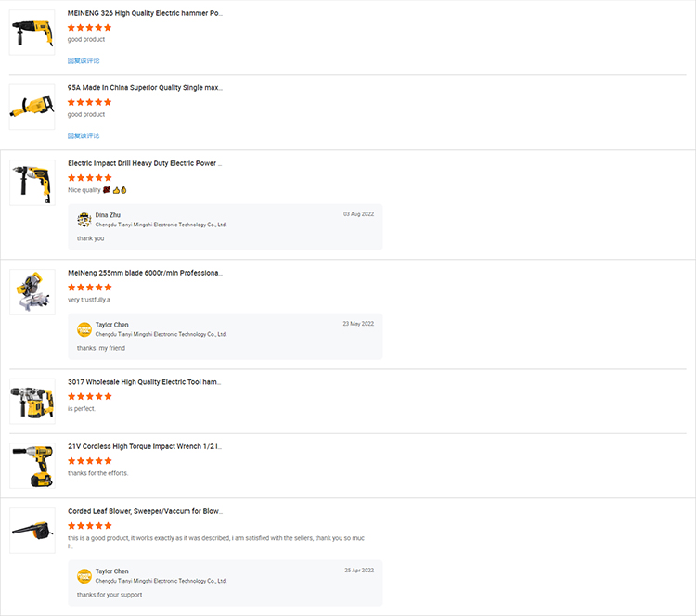Open the MeiNeng 255mm miter saw image
This screenshot has width=696, height=616.
pos(32,292)
